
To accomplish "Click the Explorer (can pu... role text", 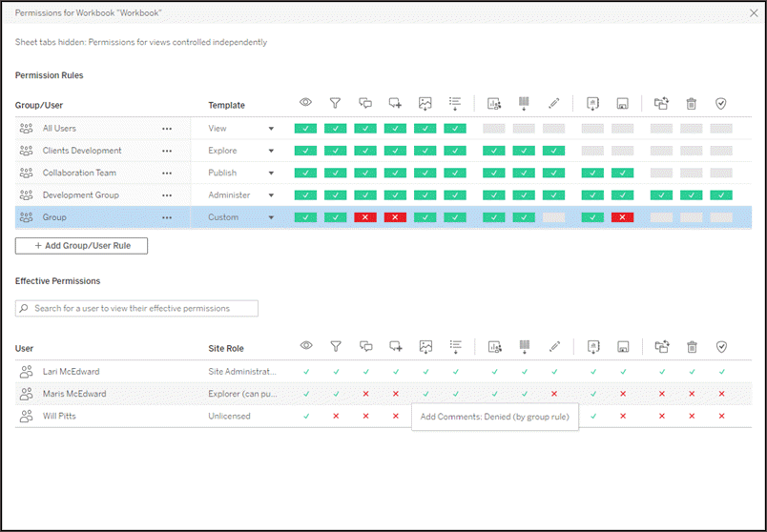I will [x=242, y=394].
